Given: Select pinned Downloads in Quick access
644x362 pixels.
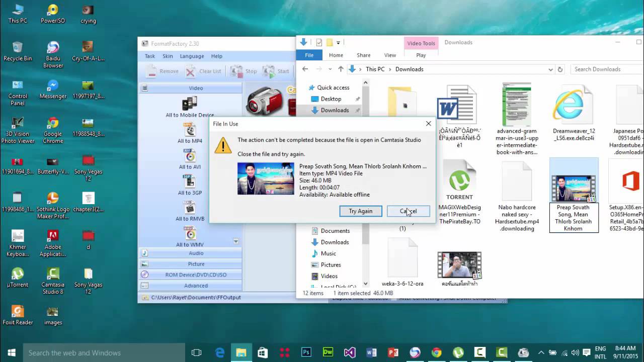Looking at the screenshot, I should click(x=335, y=110).
